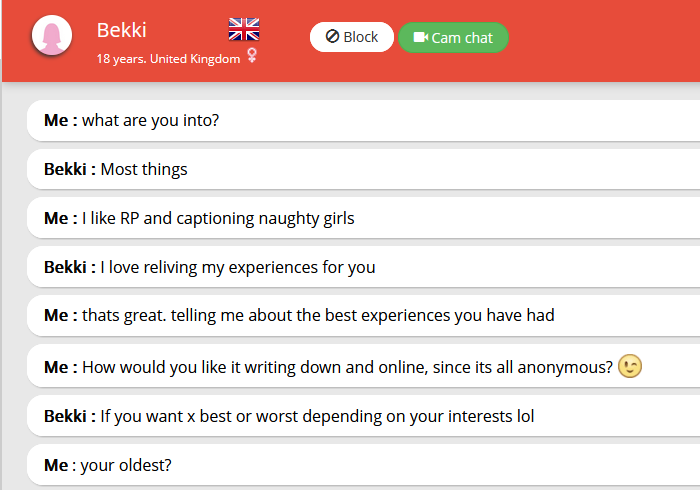Click Bekki's profile avatar picture
The image size is (700, 490).
tap(52, 37)
